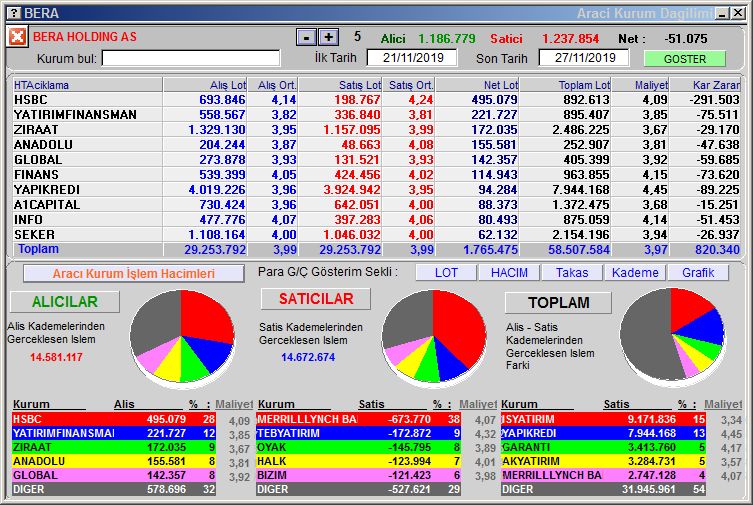Image resolution: width=753 pixels, height=505 pixels.
Task: Sort by Kar Zarar column header
Action: (x=705, y=85)
